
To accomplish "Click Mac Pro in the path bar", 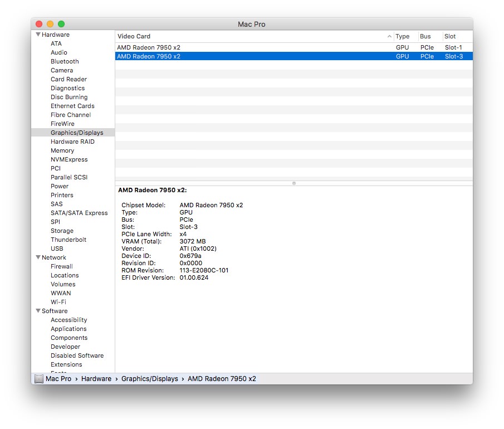I will tap(58, 379).
